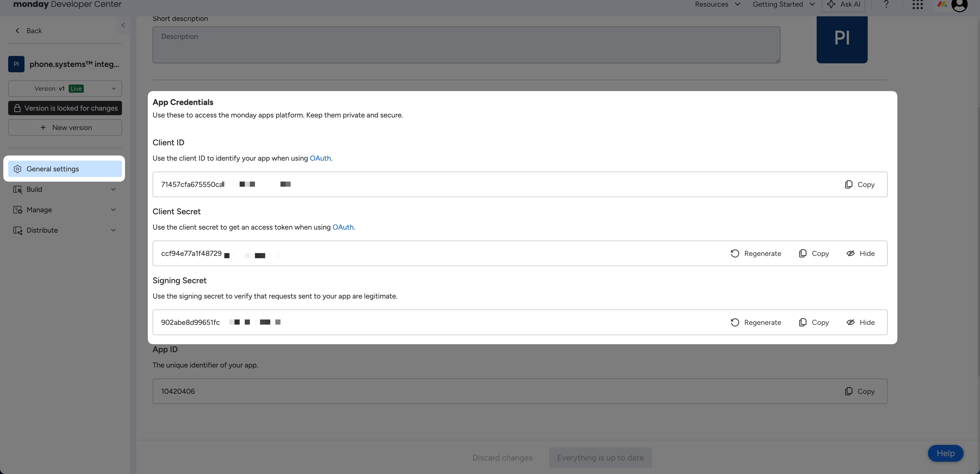Open the Getting Started dropdown
980x474 pixels.
tap(784, 5)
